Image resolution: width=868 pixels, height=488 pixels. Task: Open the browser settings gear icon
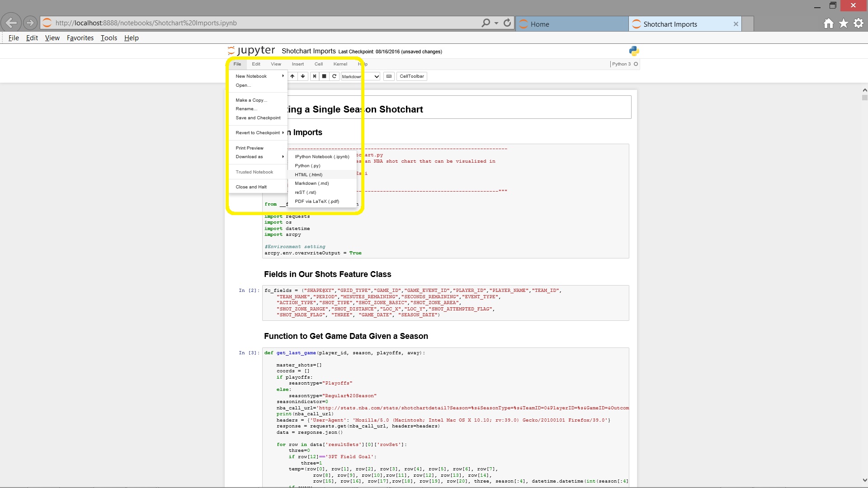coord(859,23)
